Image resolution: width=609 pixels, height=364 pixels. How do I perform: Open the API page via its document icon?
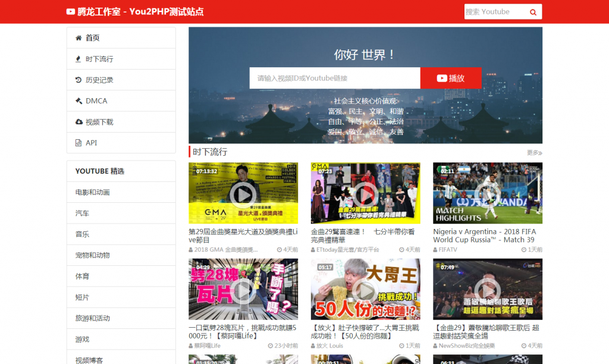point(78,143)
